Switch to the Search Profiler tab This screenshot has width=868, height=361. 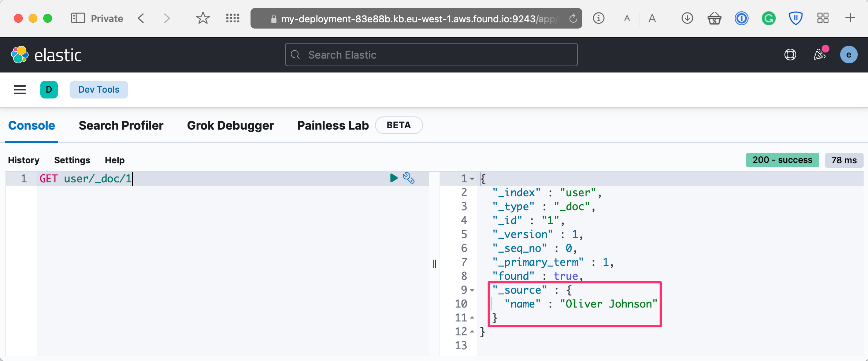pyautogui.click(x=121, y=126)
